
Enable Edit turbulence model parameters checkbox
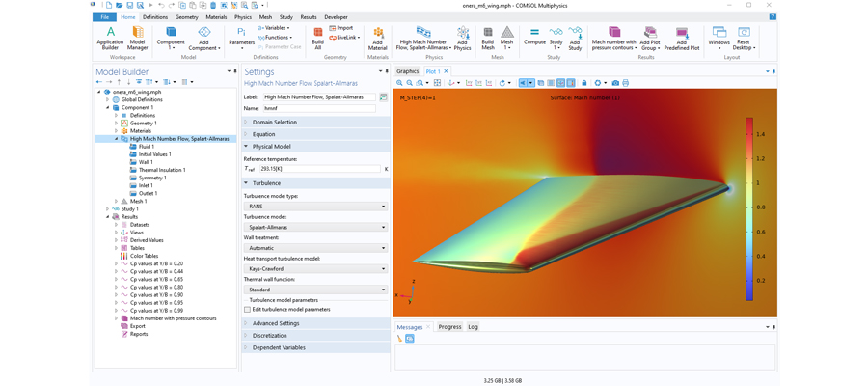[x=248, y=310]
